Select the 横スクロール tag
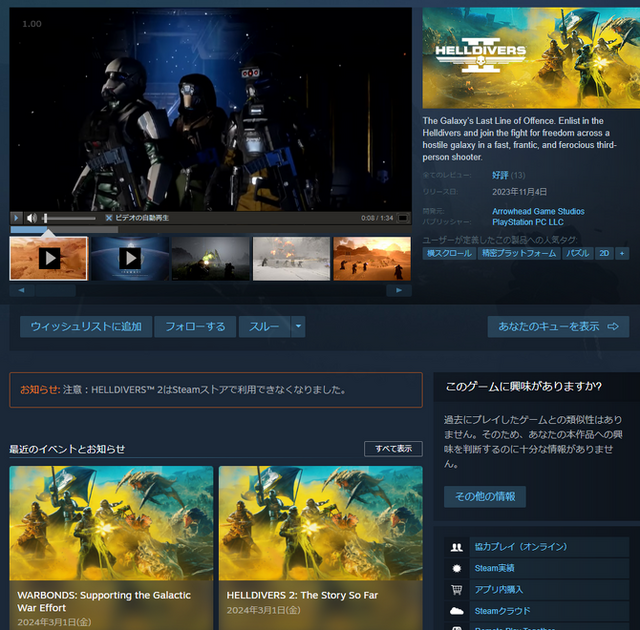Viewport: 640px width, 630px height. point(449,253)
